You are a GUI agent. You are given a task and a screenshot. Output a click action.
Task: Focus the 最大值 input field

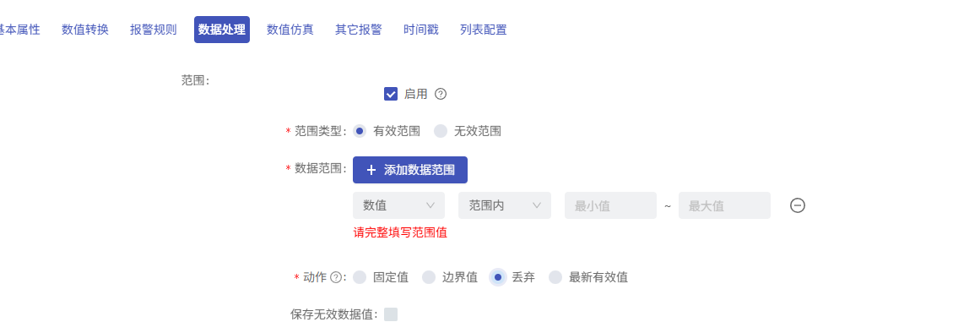pos(724,205)
